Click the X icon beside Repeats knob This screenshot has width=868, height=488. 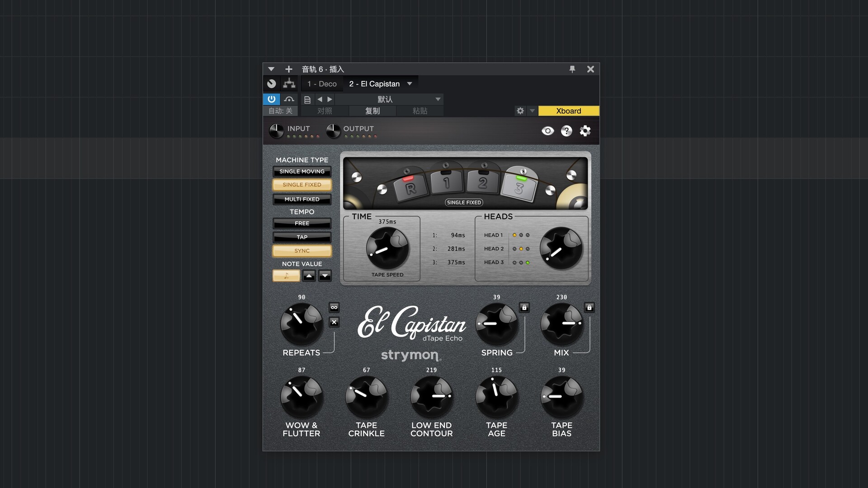pyautogui.click(x=334, y=322)
